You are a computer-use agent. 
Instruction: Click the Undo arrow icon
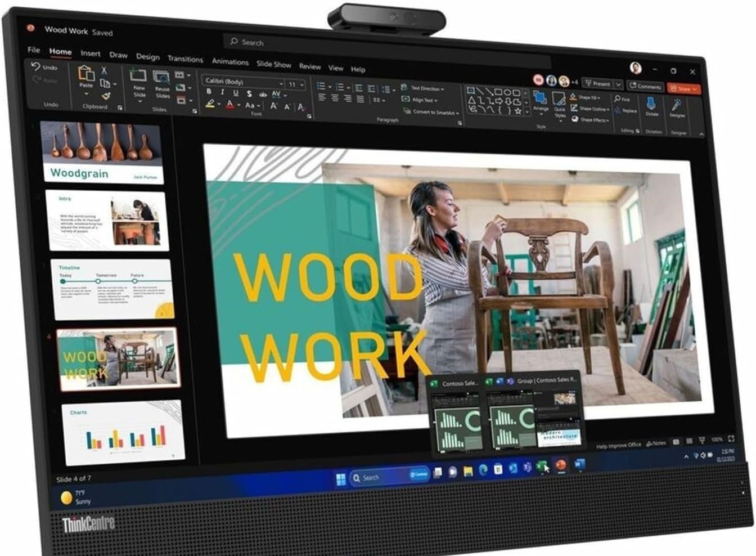click(x=36, y=66)
